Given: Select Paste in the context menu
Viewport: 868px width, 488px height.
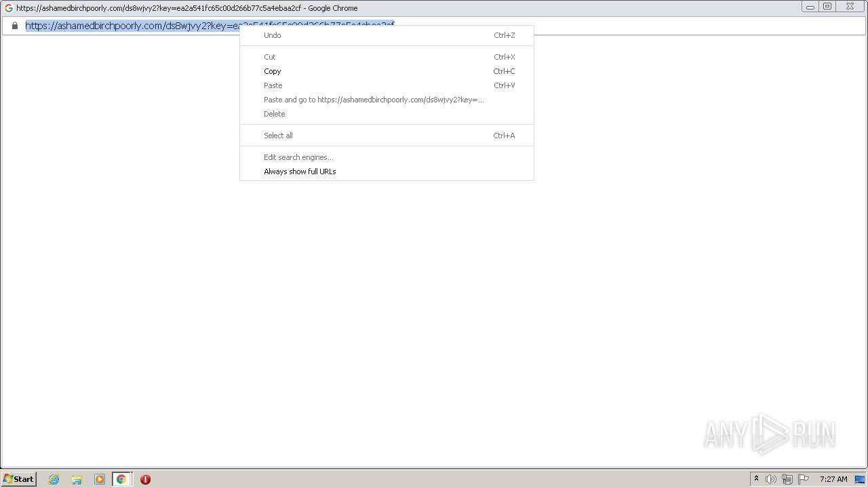Looking at the screenshot, I should pos(387,85).
